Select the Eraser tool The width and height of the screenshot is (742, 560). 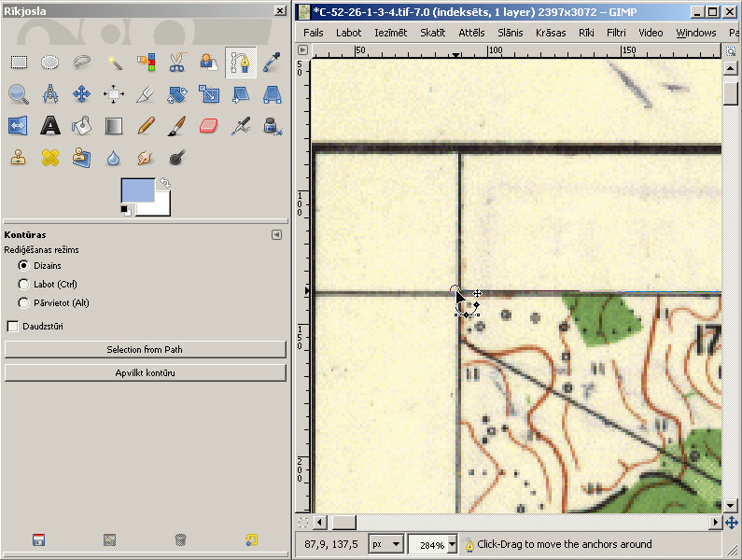point(209,126)
